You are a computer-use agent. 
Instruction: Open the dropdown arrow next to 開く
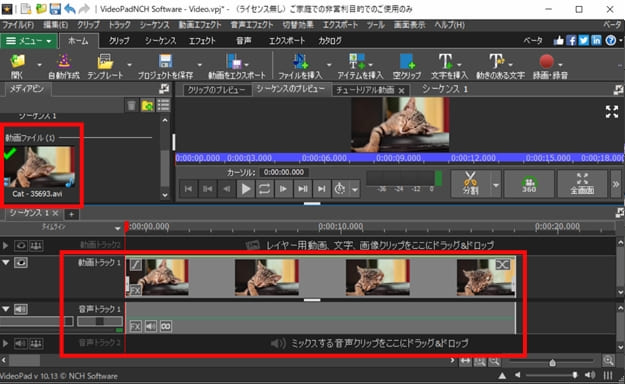tap(39, 65)
